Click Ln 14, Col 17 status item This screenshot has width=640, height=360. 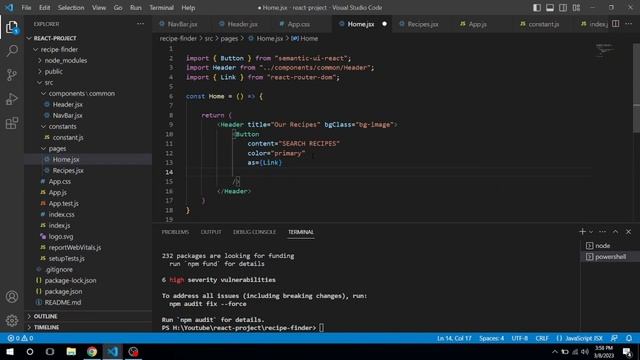[454, 338]
